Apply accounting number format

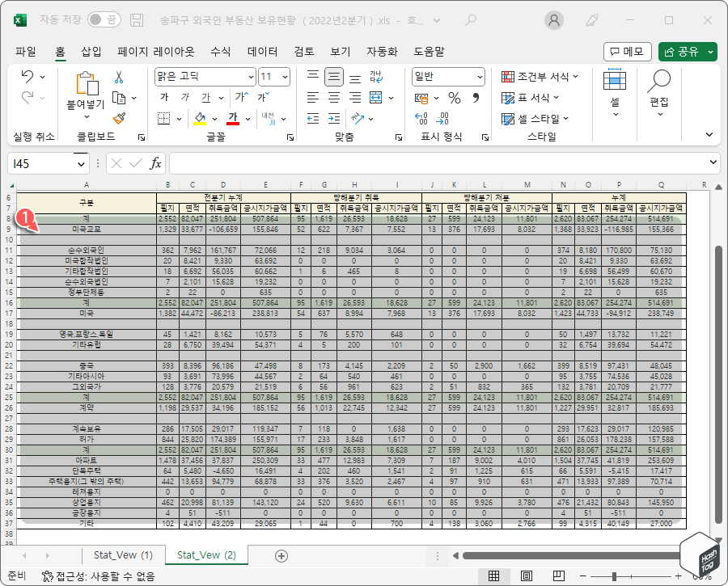tap(421, 98)
